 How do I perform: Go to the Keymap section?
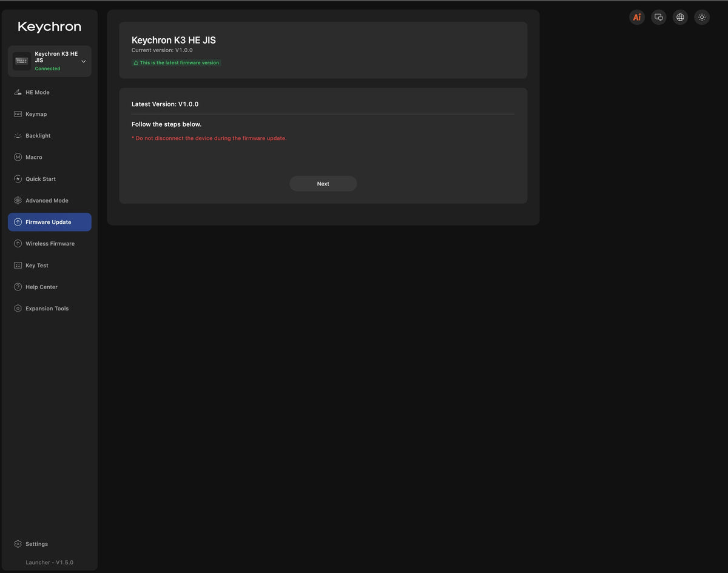pos(50,114)
